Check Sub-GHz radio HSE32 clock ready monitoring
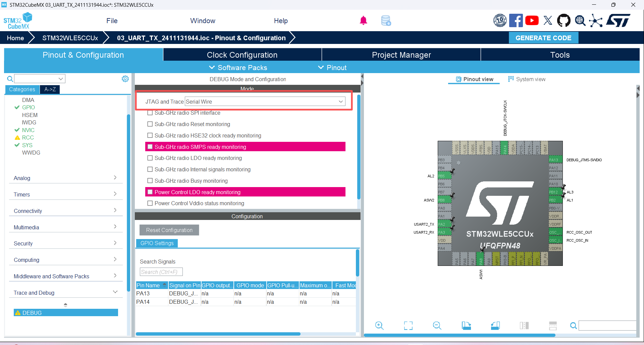 [150, 135]
